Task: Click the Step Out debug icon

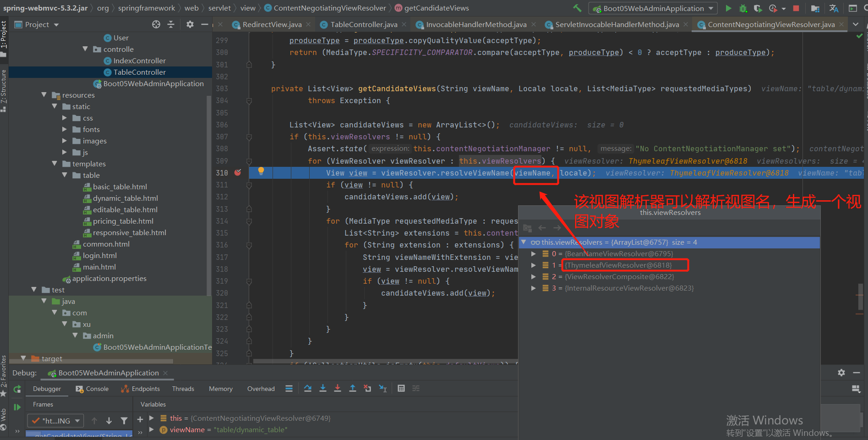Action: pyautogui.click(x=353, y=388)
